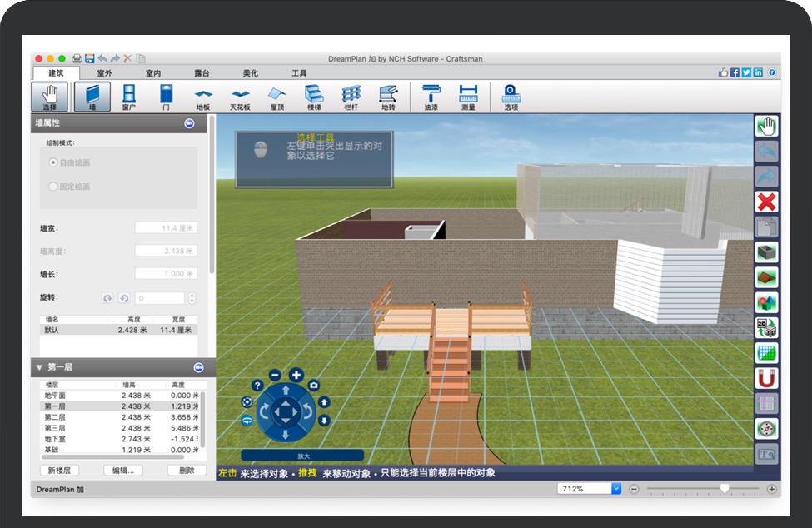Activate the Stairs (楼梯) tool
This screenshot has height=528, width=812.
(x=314, y=97)
